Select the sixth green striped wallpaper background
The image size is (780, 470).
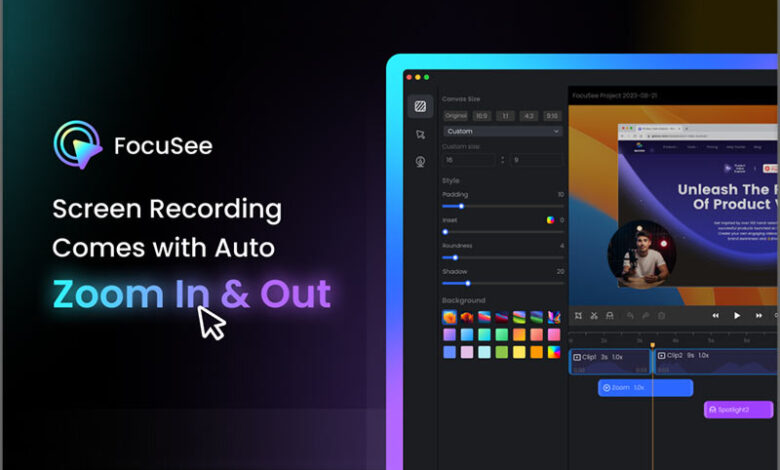tap(536, 317)
